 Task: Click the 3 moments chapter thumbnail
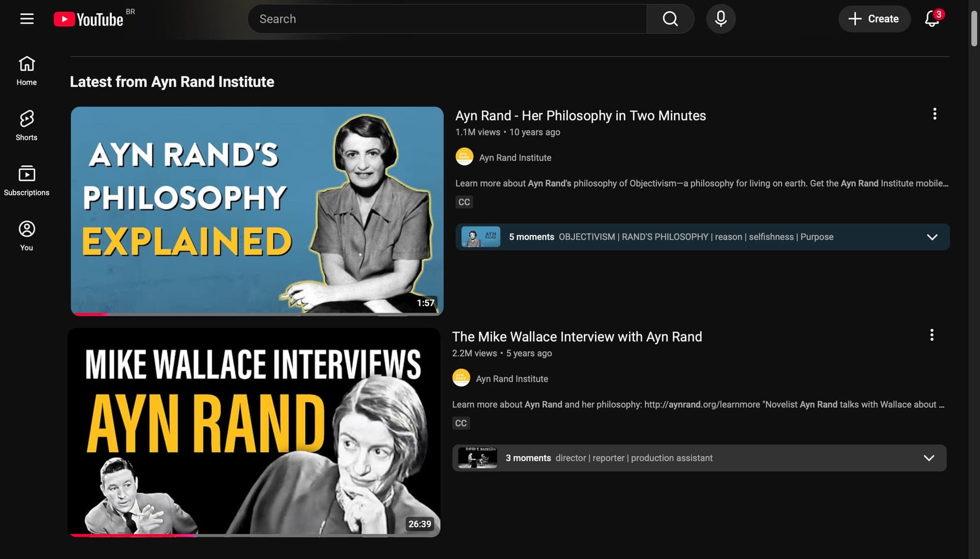(478, 458)
